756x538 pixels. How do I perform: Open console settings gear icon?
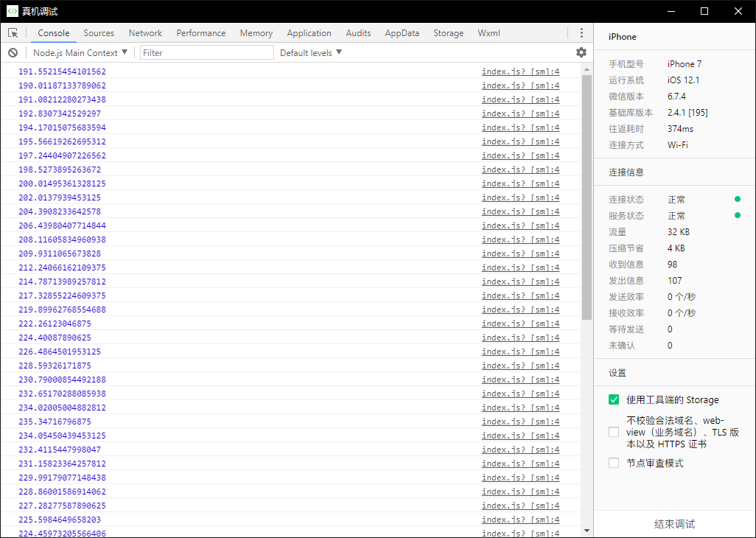point(581,52)
